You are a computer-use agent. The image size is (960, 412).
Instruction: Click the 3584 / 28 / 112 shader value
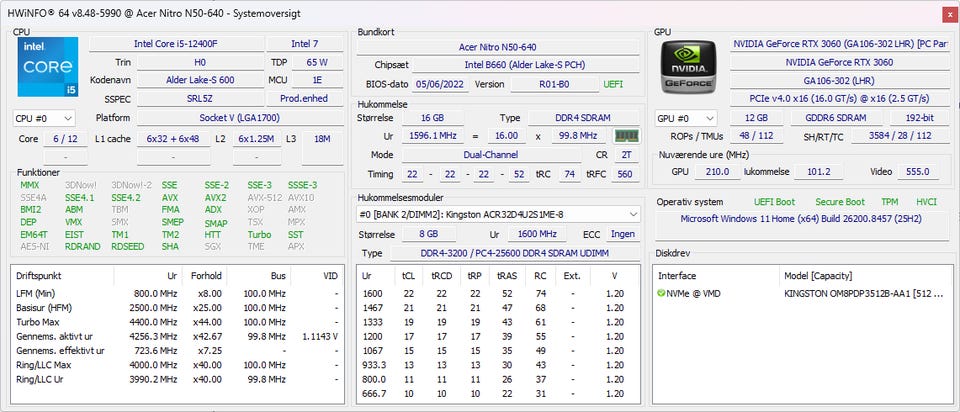pyautogui.click(x=900, y=136)
